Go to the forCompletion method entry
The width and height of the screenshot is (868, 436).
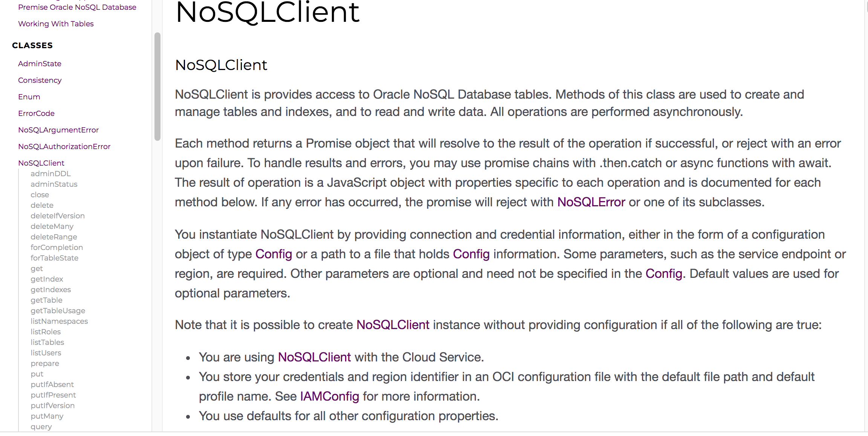(57, 247)
